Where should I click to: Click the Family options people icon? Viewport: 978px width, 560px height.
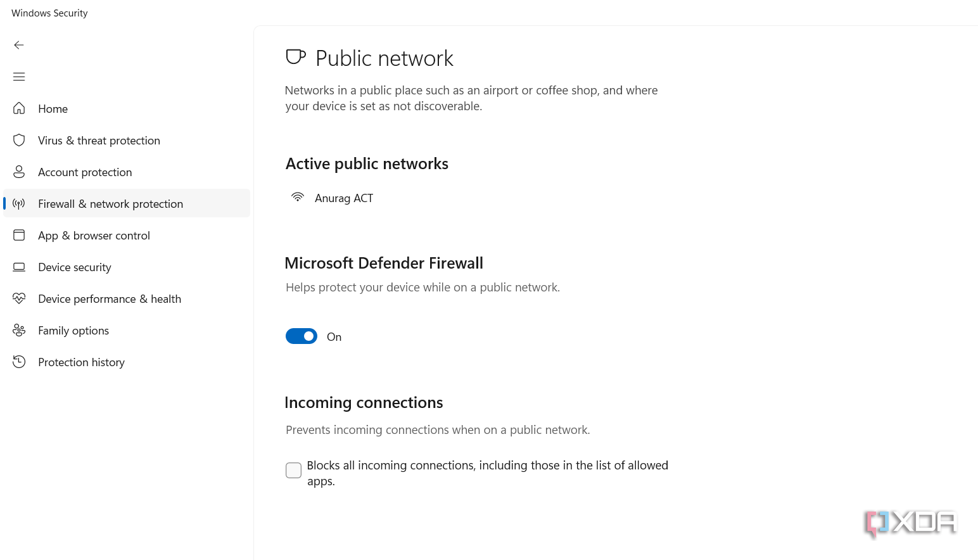click(x=19, y=330)
